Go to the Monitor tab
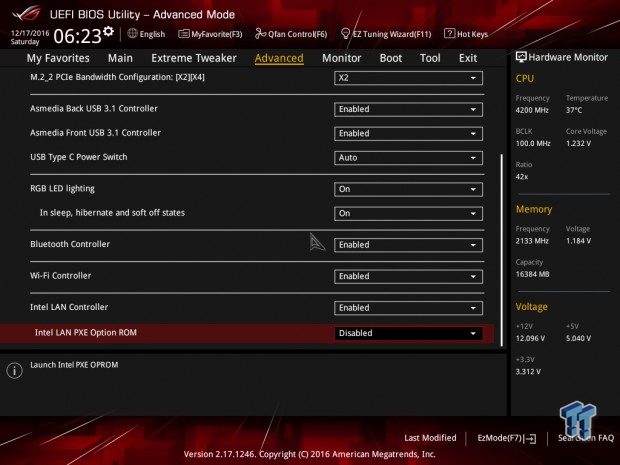This screenshot has width=620, height=465. [x=342, y=58]
